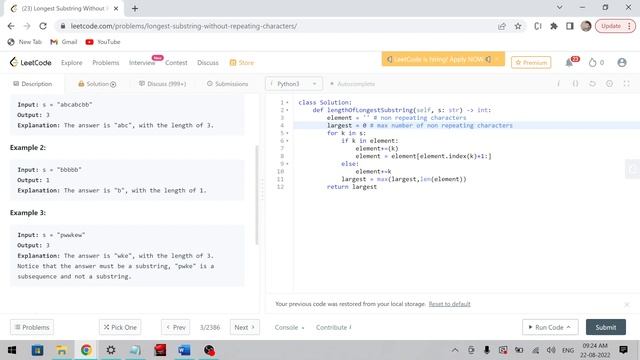
Task: Open Windows action center notifications
Action: click(x=623, y=350)
